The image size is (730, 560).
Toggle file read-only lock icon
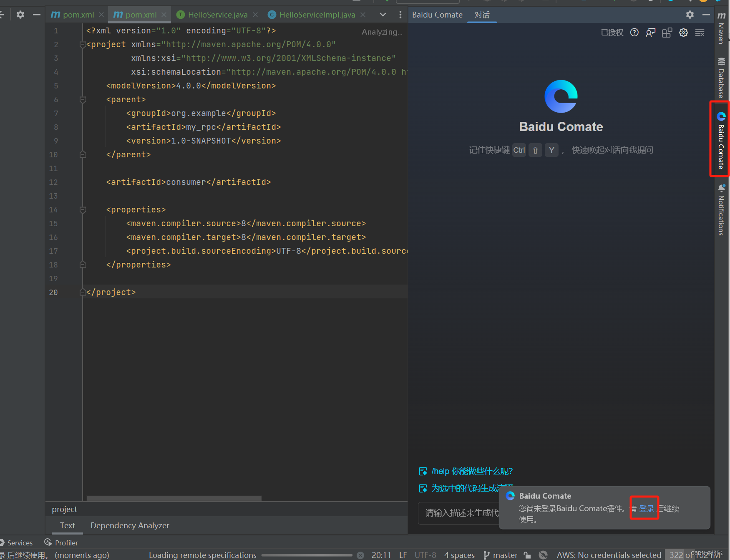pos(528,555)
